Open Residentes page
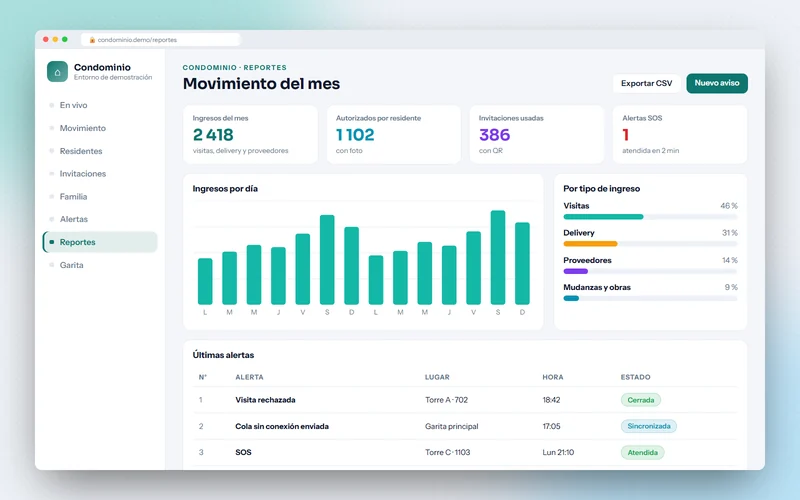800x500 pixels. point(81,151)
